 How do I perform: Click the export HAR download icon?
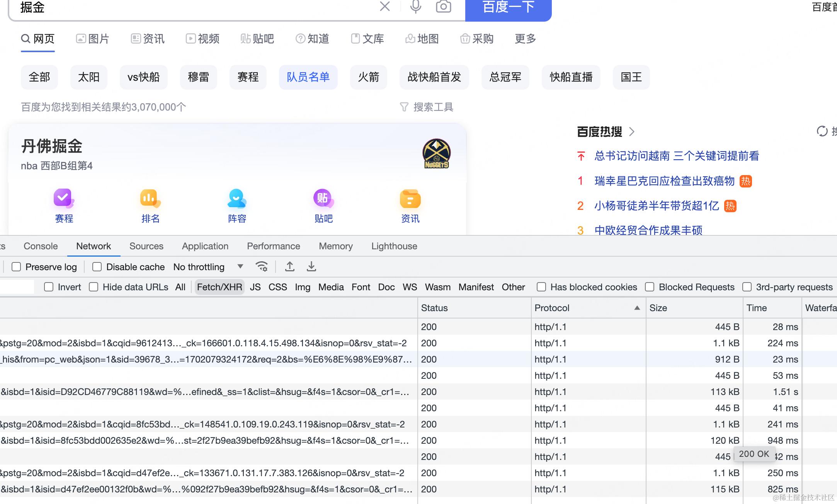[x=311, y=266]
